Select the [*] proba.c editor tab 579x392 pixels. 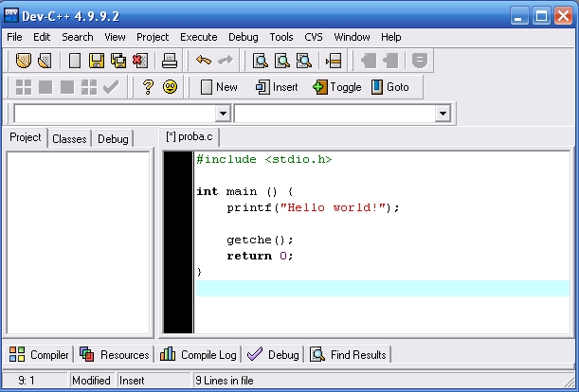190,137
